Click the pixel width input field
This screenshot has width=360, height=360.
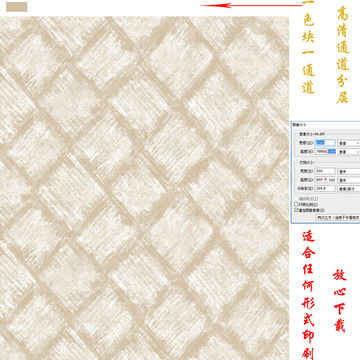(325, 143)
